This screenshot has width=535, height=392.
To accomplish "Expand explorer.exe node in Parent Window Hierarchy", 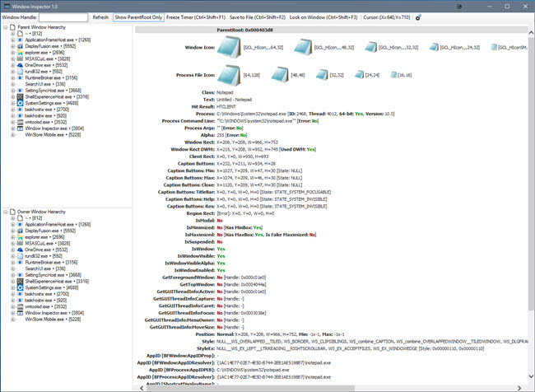I will point(12,53).
